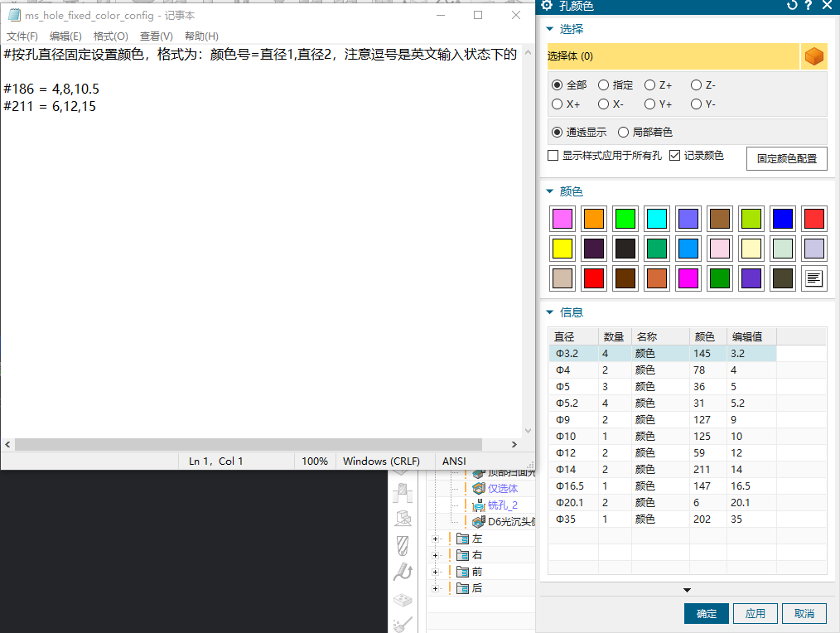Click the 左 folder icon
This screenshot has width=840, height=633.
[x=462, y=538]
